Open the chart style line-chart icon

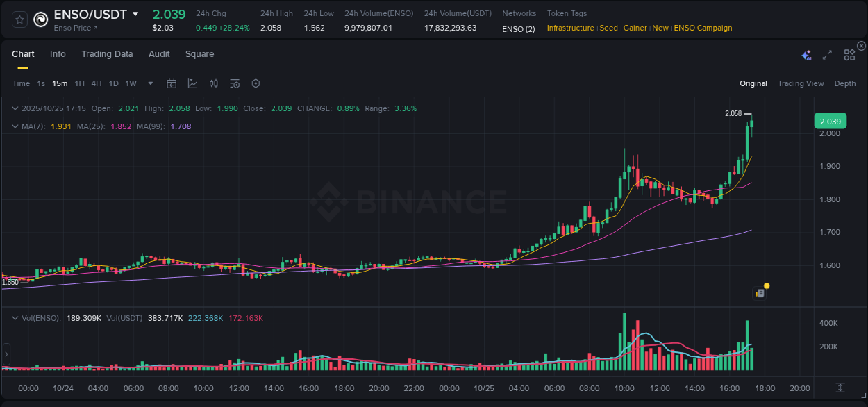192,83
